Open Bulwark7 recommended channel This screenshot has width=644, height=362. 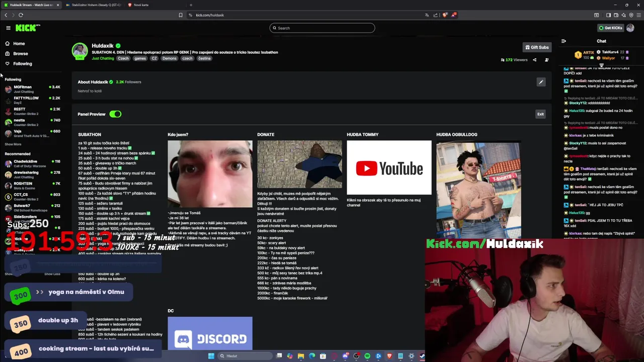(32, 208)
